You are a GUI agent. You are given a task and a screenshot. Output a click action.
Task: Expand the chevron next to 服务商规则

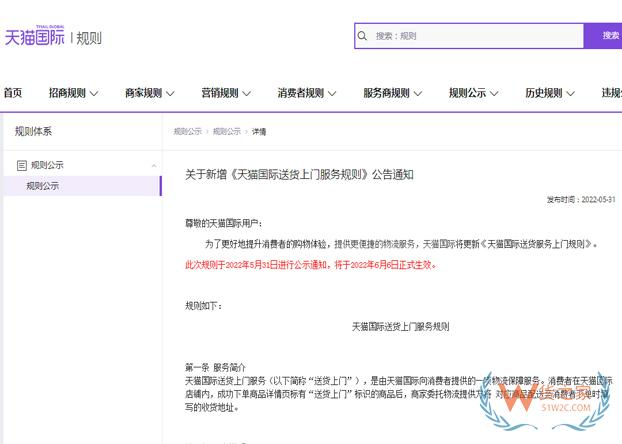click(418, 94)
